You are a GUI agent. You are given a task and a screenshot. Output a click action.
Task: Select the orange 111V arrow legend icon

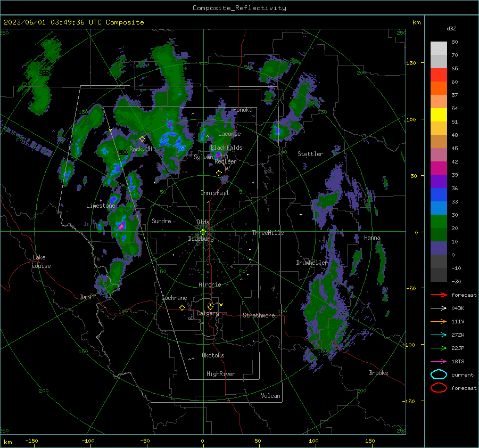point(439,321)
